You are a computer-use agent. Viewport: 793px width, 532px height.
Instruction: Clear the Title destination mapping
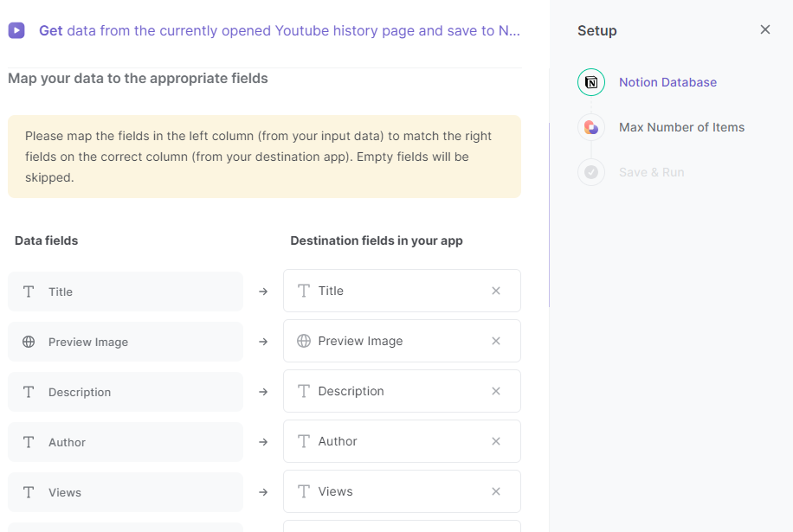pyautogui.click(x=496, y=291)
